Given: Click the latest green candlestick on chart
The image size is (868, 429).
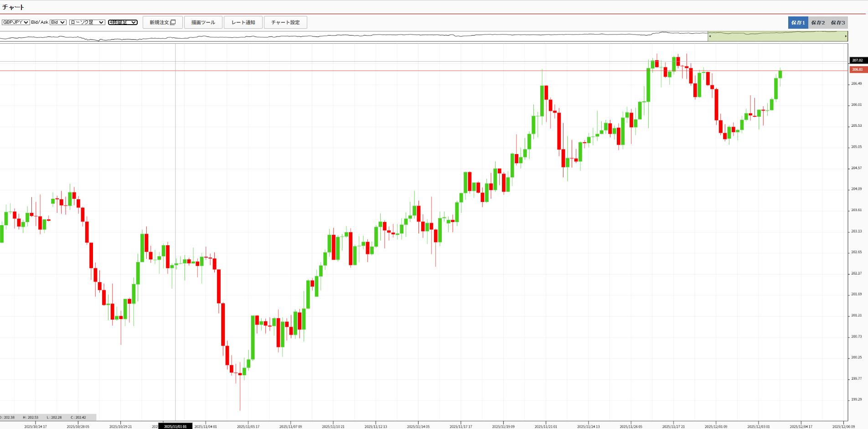Looking at the screenshot, I should (x=780, y=74).
